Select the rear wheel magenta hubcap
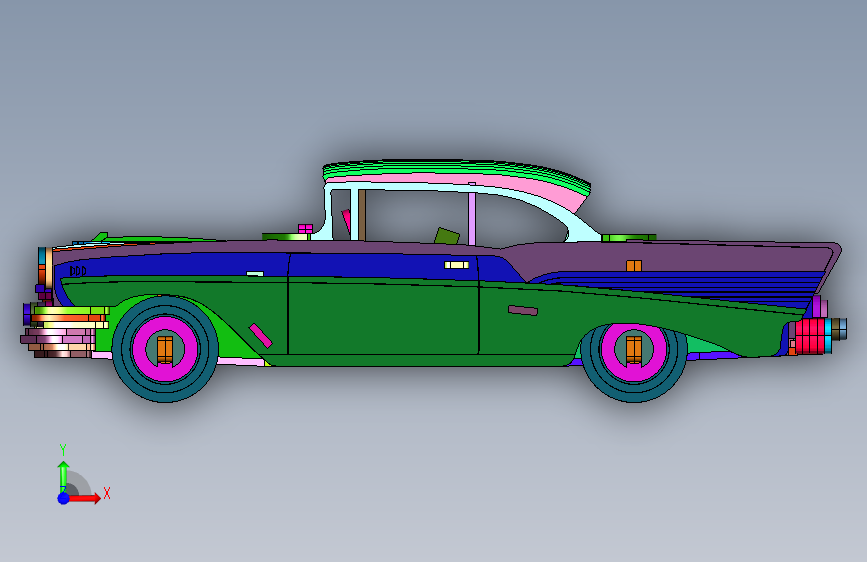Screen dimensions: 867x562 (634, 350)
